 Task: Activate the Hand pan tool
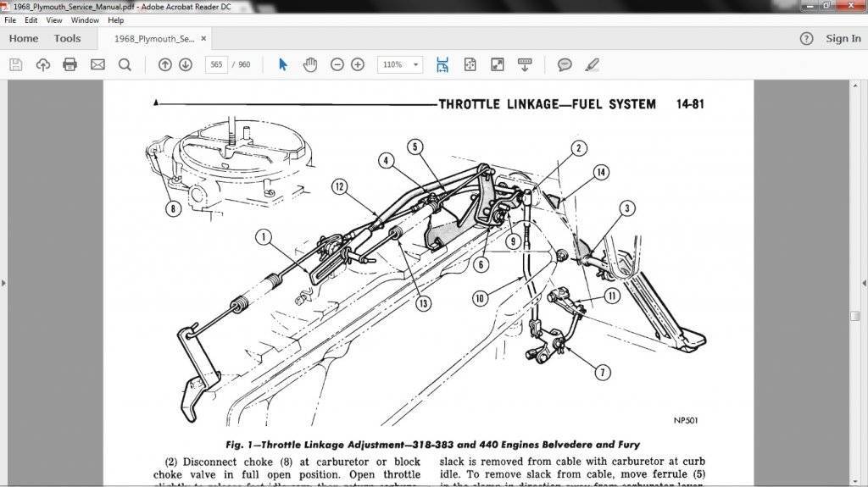click(310, 64)
